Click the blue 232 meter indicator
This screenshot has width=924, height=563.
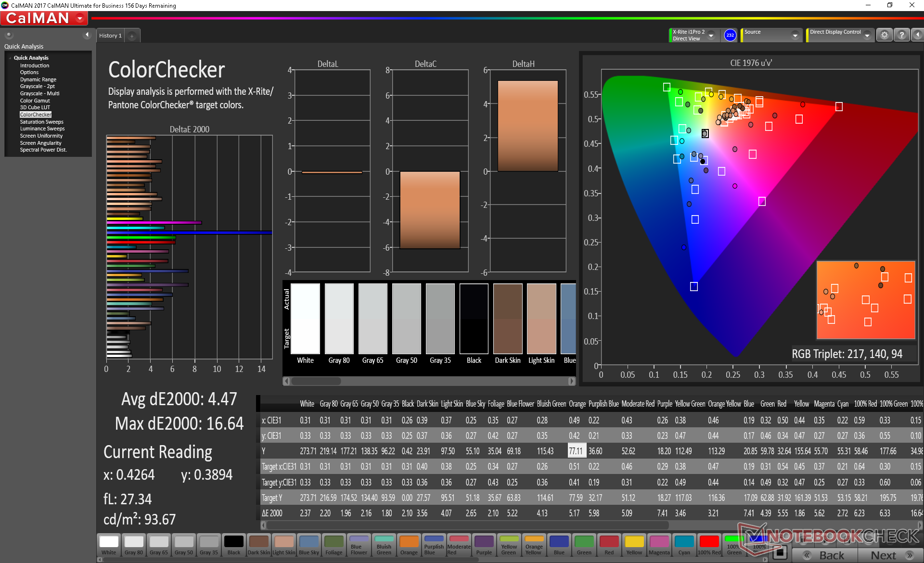[730, 35]
